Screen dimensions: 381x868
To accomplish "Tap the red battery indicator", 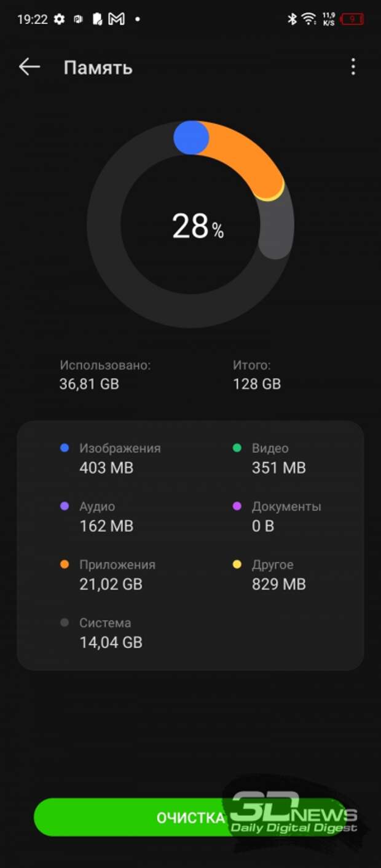I will coord(352,19).
